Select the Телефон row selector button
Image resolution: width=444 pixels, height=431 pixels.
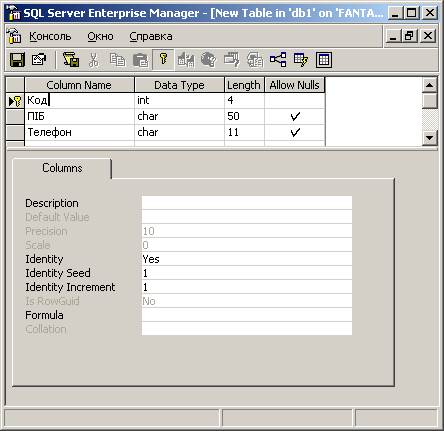15,132
